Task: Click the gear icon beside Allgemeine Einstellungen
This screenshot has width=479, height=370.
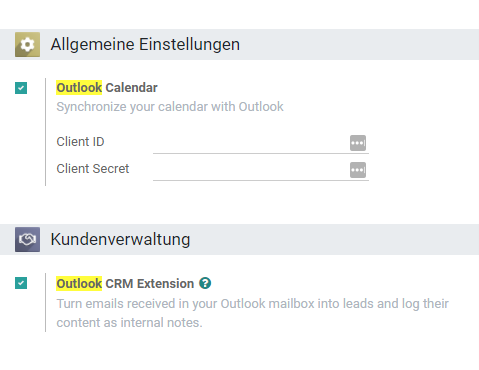Action: point(27,44)
